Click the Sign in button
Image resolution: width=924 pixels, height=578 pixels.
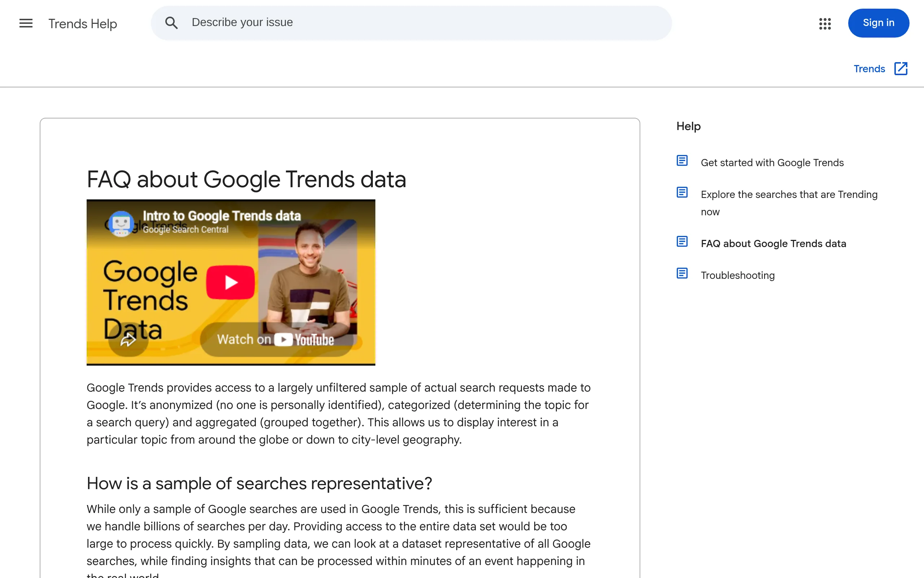pyautogui.click(x=879, y=23)
